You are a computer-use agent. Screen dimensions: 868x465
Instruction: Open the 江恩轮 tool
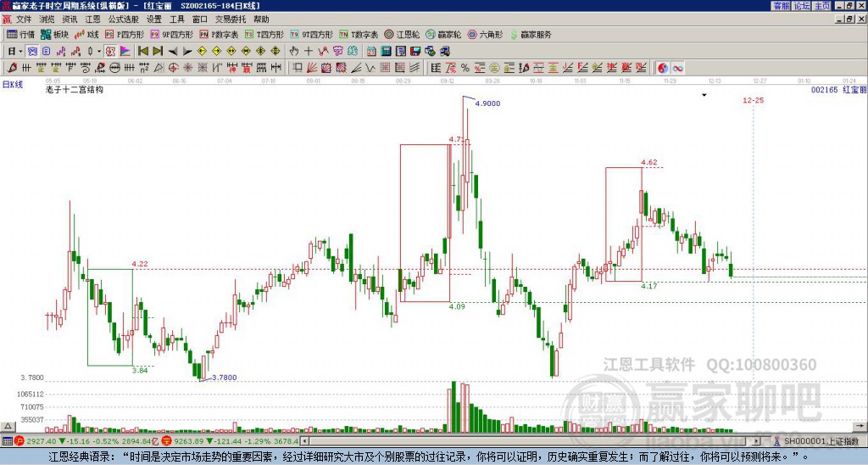(402, 34)
